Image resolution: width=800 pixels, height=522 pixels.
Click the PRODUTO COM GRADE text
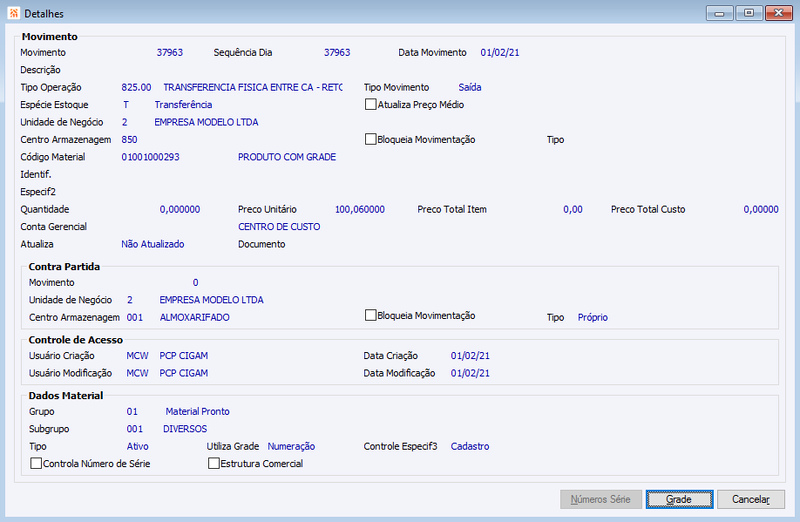coord(287,157)
